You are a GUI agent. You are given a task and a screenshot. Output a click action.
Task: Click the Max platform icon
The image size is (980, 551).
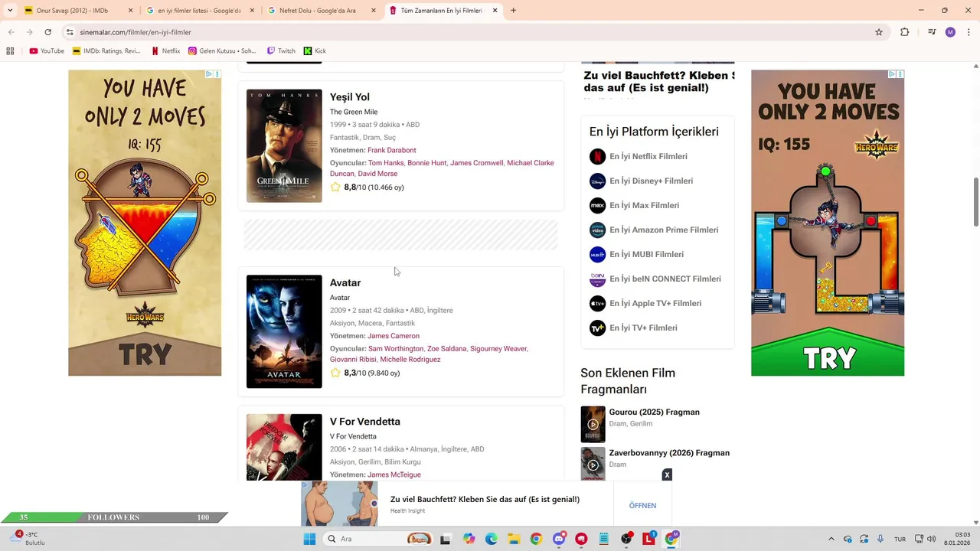click(597, 205)
